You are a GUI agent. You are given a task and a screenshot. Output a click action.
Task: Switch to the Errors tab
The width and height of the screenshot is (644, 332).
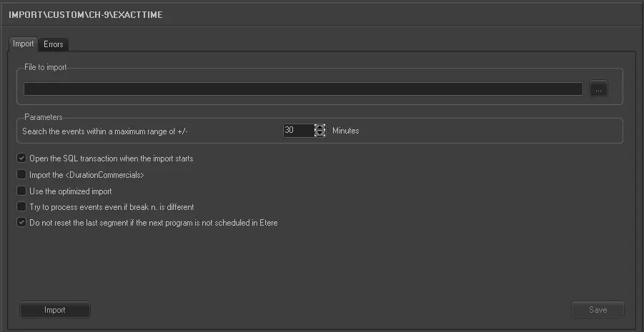[54, 44]
